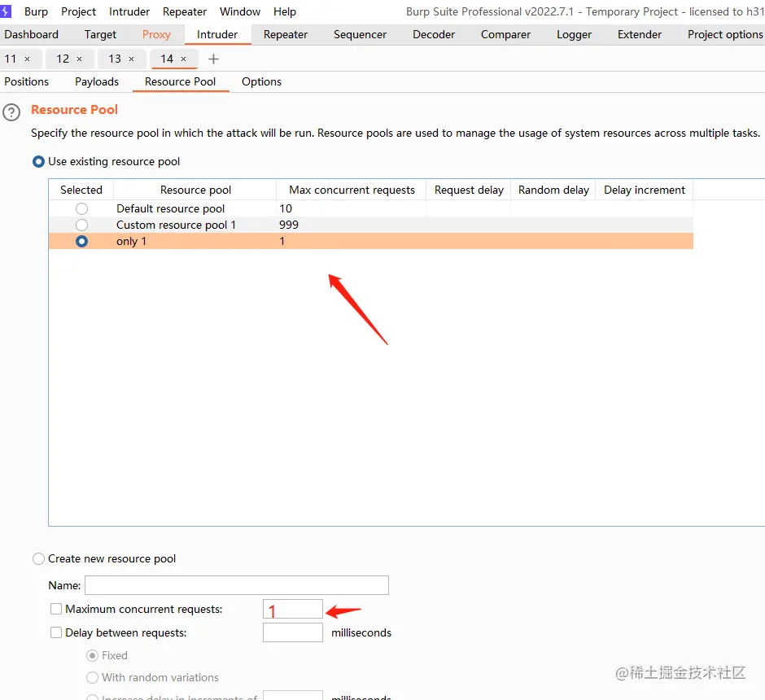Select attack tab 11
Image resolution: width=765 pixels, height=700 pixels.
pos(11,59)
